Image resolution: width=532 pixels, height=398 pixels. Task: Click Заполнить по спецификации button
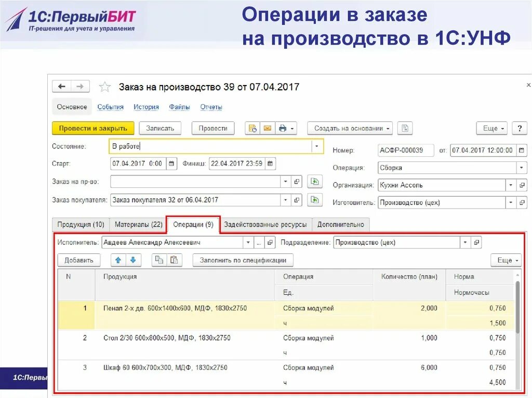point(243,260)
